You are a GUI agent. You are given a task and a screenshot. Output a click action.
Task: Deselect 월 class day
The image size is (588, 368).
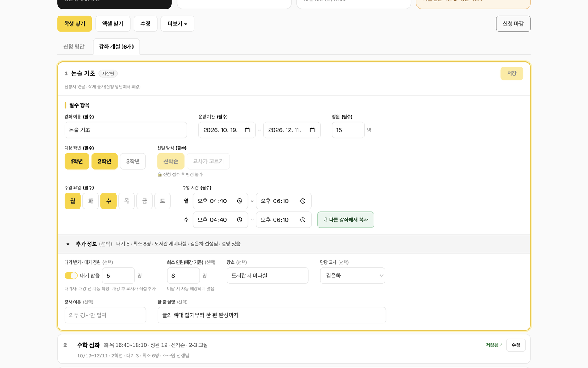pos(73,201)
